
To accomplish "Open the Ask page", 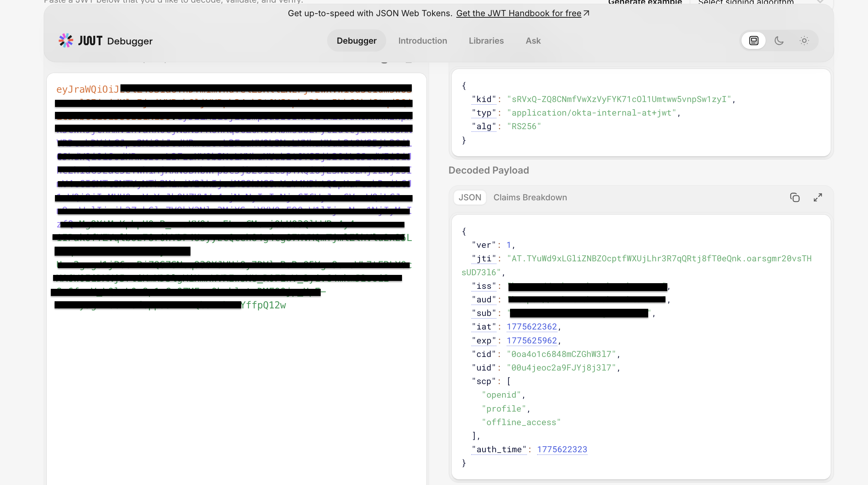I will pyautogui.click(x=533, y=41).
